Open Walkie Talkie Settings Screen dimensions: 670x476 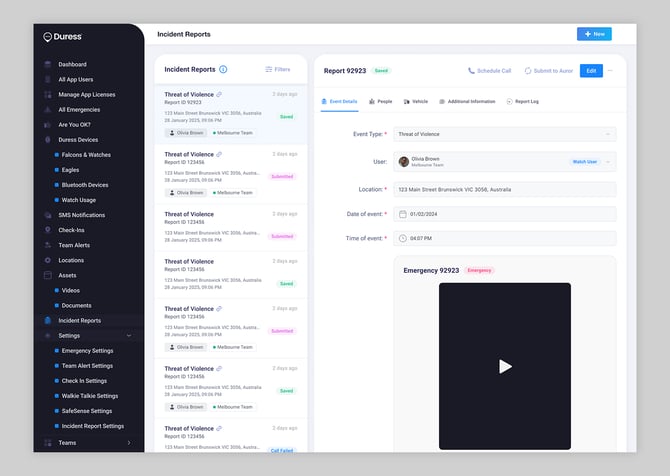click(90, 396)
